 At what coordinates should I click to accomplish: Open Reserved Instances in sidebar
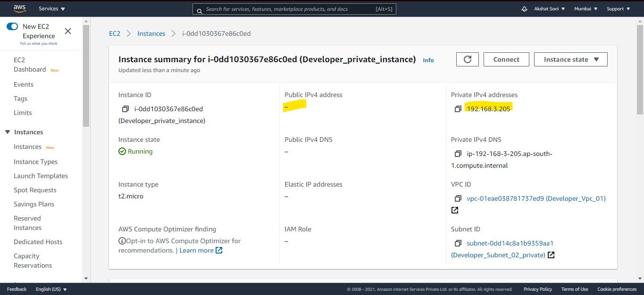[27, 223]
